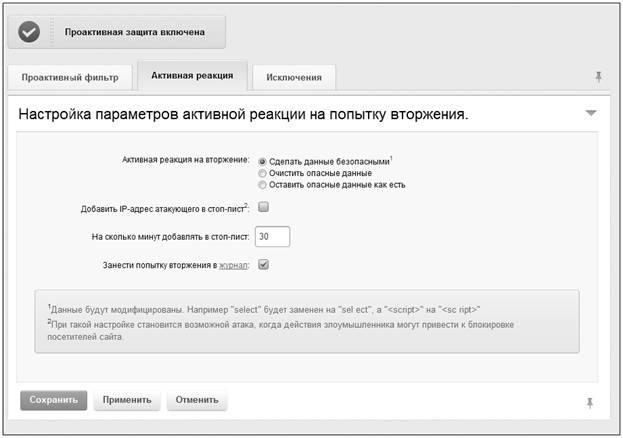The height and width of the screenshot is (438, 623).
Task: Switch to 'Проактивный фильтр' tab
Action: (72, 77)
